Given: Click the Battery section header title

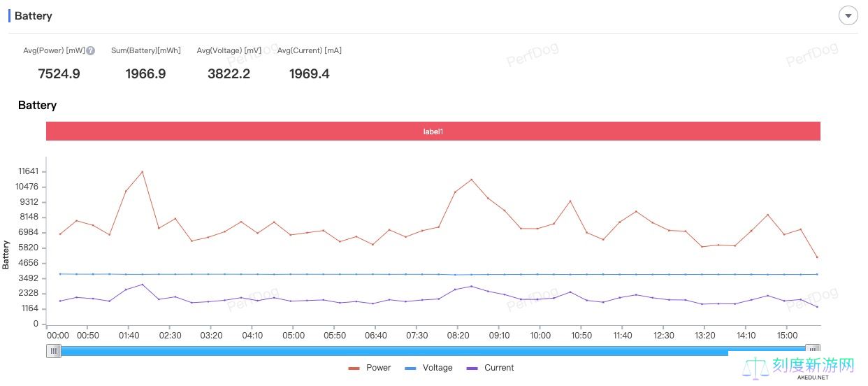Looking at the screenshot, I should coord(34,16).
